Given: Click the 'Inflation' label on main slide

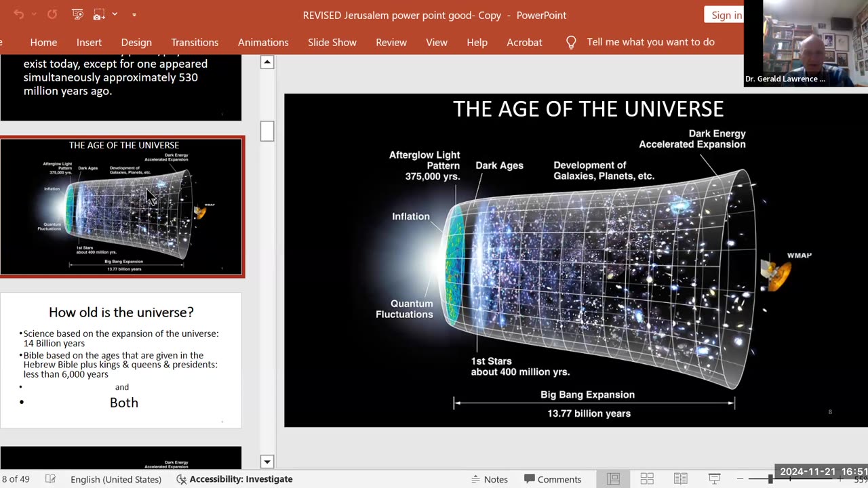Looking at the screenshot, I should [x=411, y=216].
